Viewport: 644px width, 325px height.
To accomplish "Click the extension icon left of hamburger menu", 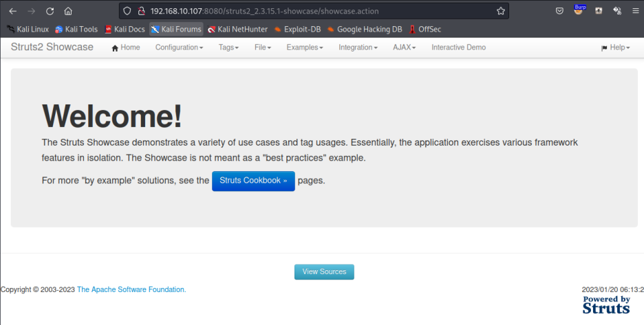I will 617,11.
